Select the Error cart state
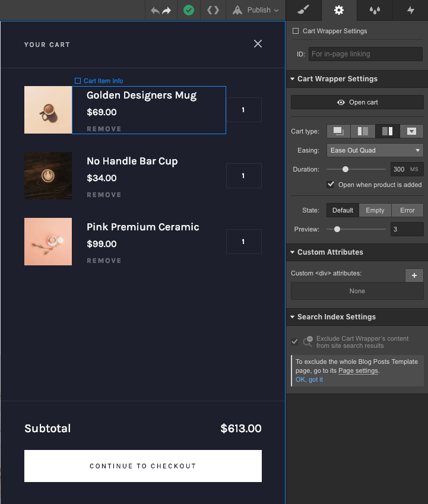428x504 pixels. click(x=407, y=210)
